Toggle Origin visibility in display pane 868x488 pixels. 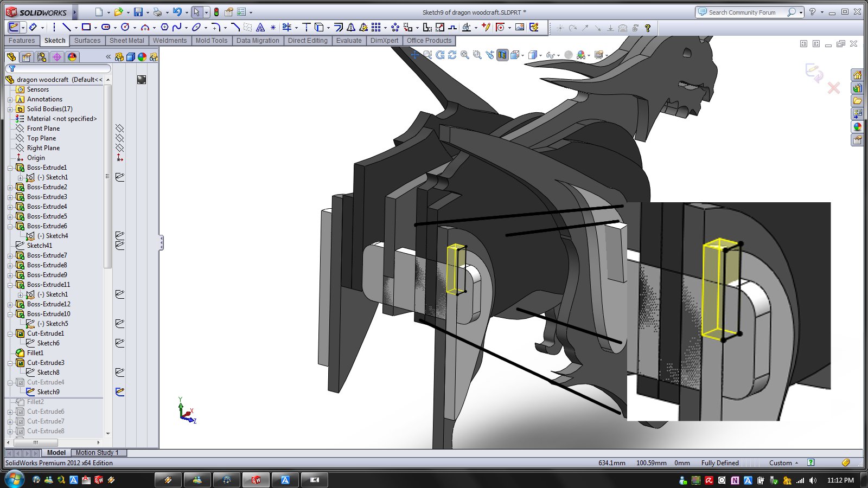(120, 158)
